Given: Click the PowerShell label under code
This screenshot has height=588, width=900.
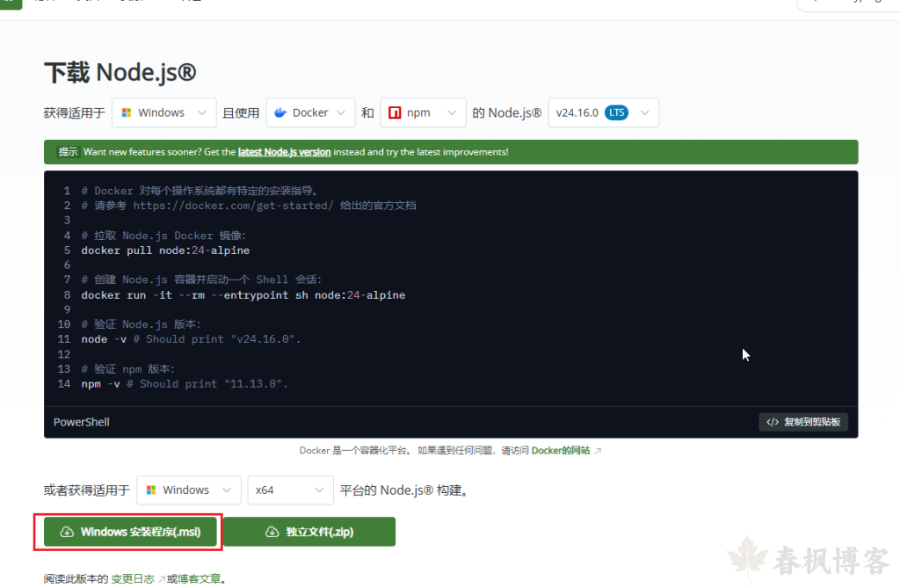Looking at the screenshot, I should click(82, 422).
